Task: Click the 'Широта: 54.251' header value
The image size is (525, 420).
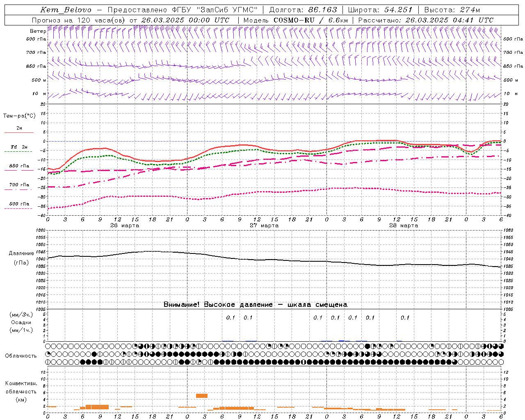Action: (x=380, y=10)
